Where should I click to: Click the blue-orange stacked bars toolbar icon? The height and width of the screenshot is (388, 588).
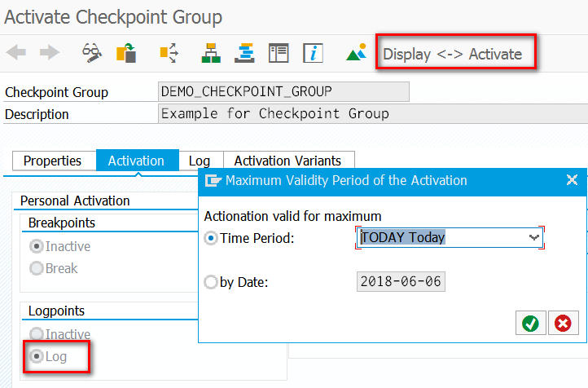tap(245, 53)
